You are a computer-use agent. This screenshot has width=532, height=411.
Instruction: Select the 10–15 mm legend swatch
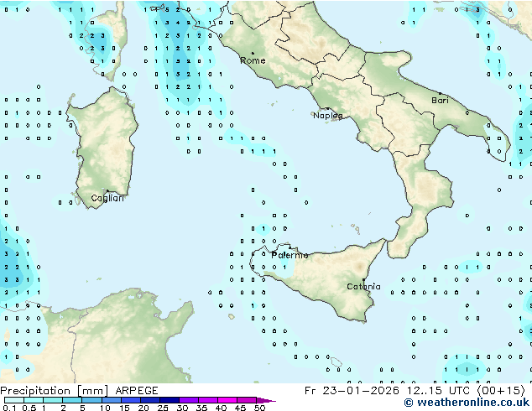click(111, 400)
